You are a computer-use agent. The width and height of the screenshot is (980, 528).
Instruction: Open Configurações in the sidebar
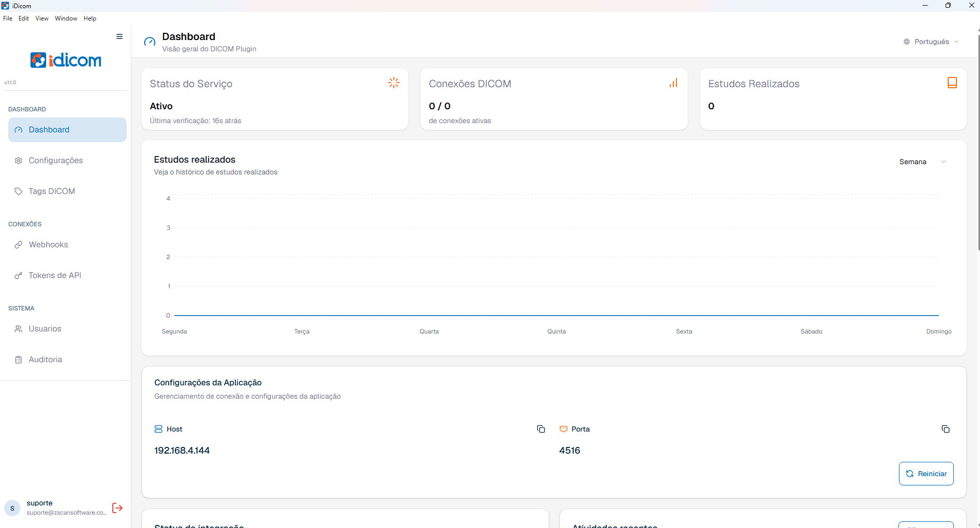pos(67,161)
